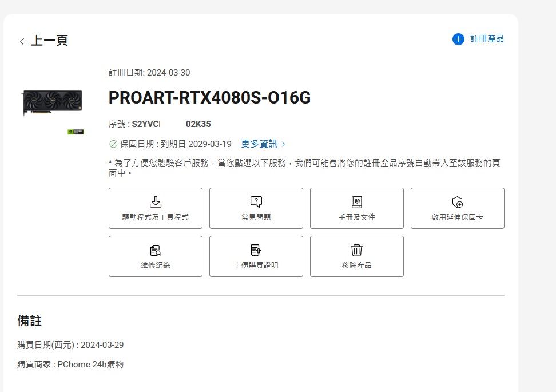
Task: Open the 更多資訊 warranty link
Action: click(x=263, y=144)
